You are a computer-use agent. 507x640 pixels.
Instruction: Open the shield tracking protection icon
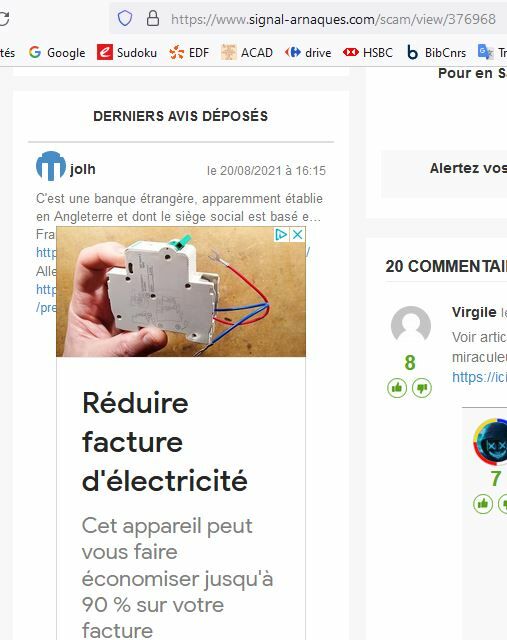(125, 18)
